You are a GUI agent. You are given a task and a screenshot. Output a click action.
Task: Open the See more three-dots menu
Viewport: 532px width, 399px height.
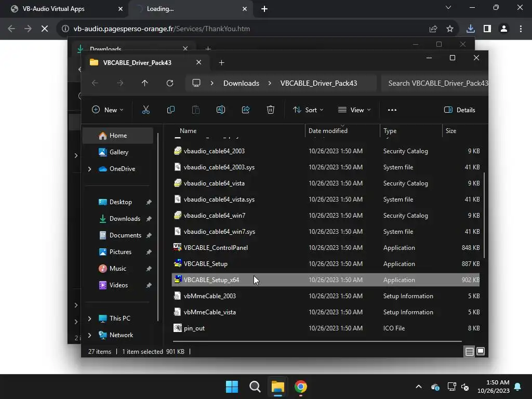tap(392, 110)
